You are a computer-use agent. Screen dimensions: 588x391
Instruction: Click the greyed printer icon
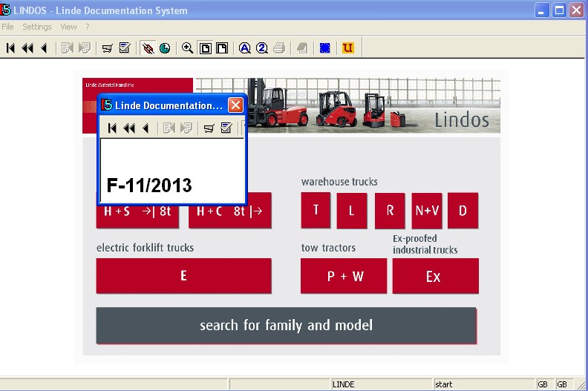279,48
